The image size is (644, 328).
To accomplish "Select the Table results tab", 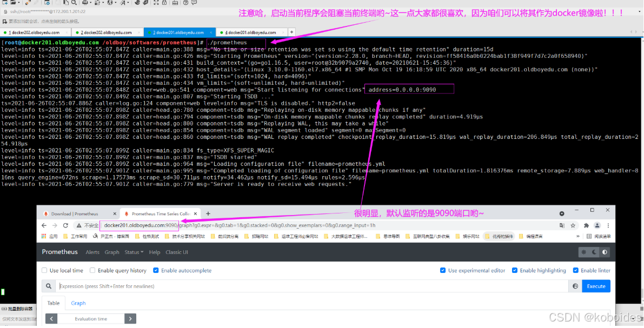I will pos(54,303).
